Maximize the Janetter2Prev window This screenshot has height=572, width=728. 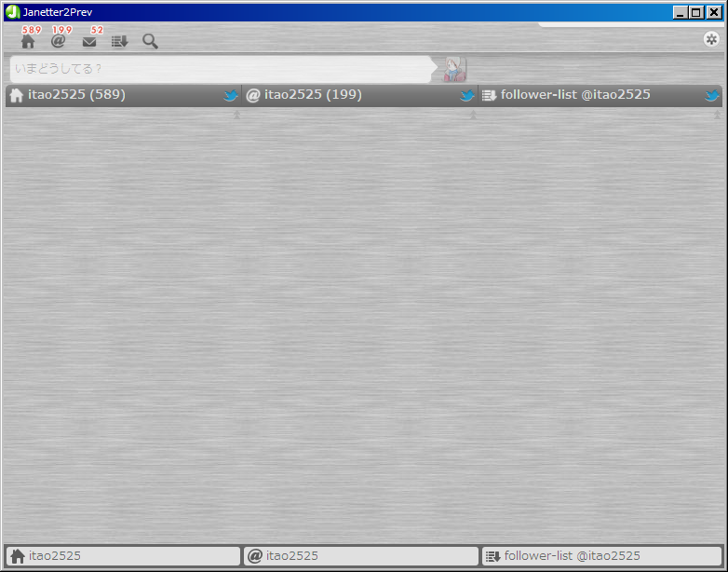(696, 12)
